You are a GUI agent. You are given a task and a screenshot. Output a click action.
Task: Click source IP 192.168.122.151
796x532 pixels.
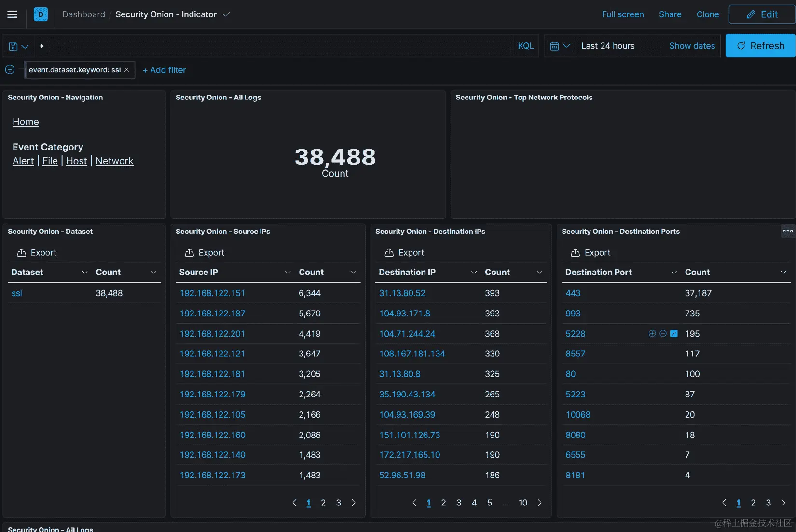coord(212,293)
